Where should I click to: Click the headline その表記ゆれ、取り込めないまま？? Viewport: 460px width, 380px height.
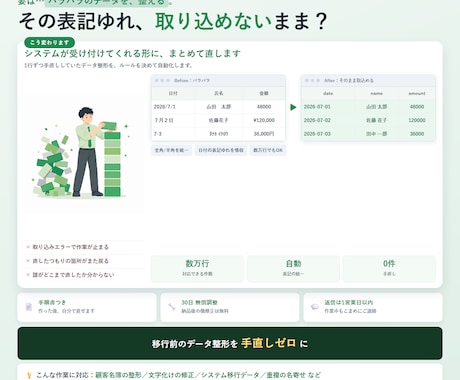tap(173, 21)
